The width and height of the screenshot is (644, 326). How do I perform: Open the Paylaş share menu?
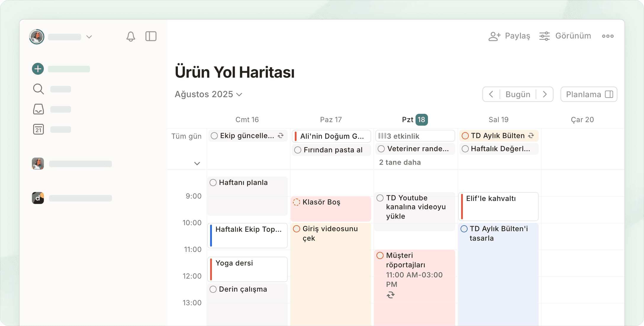(509, 36)
